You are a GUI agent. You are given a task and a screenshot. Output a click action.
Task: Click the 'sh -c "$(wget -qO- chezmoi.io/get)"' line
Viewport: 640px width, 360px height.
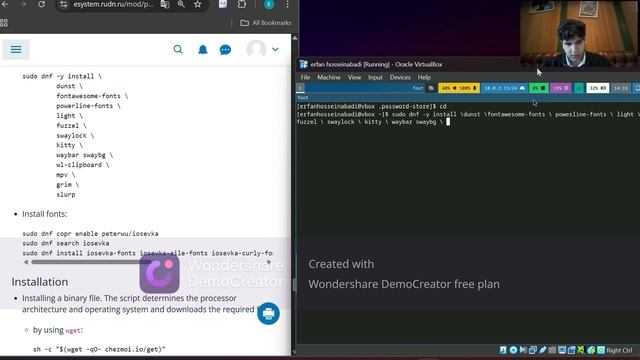pyautogui.click(x=99, y=349)
